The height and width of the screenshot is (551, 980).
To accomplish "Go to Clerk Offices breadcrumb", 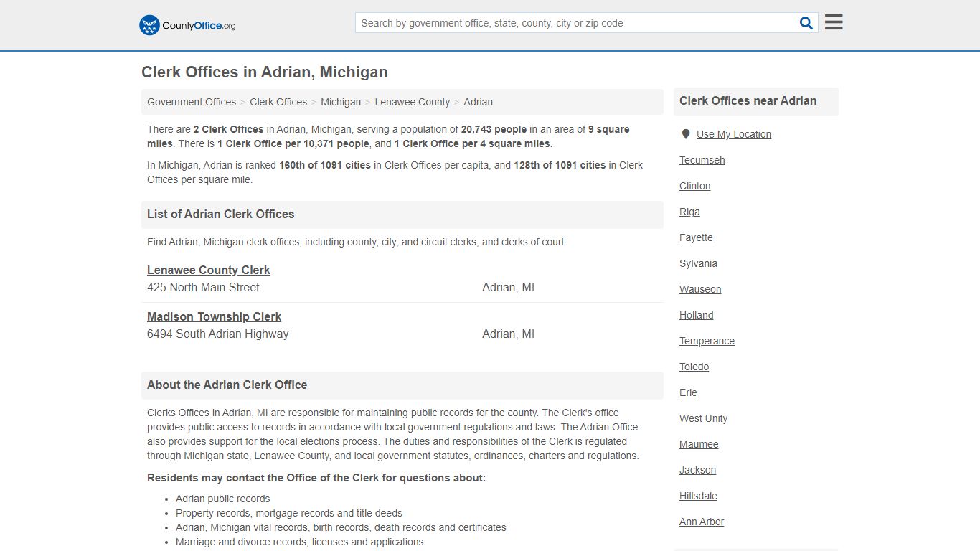I will (x=278, y=102).
